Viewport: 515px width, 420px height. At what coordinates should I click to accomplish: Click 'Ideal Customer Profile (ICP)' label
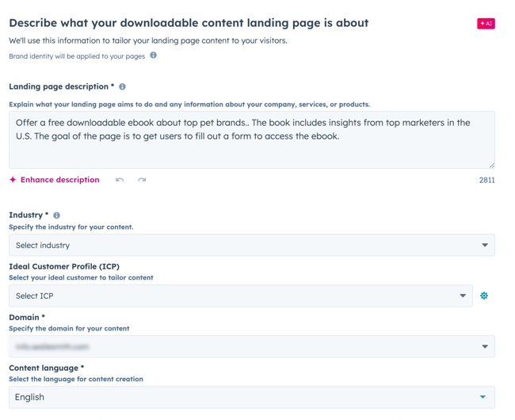pos(64,266)
